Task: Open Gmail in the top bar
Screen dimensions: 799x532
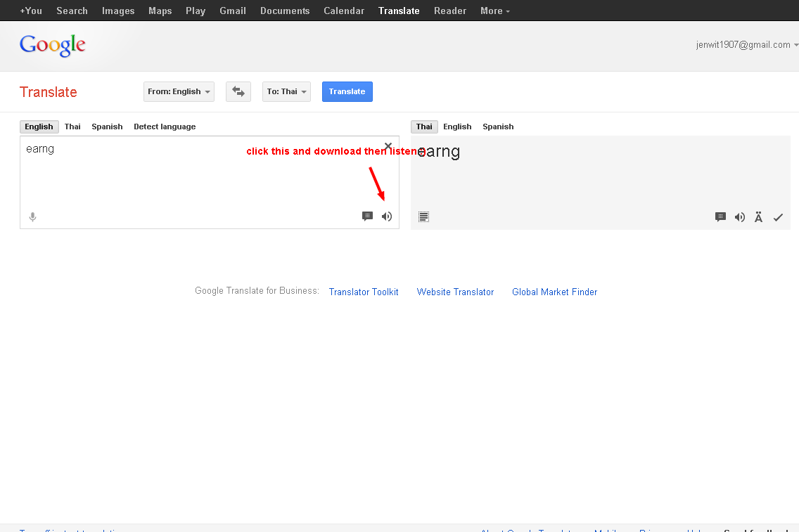Action: [233, 11]
